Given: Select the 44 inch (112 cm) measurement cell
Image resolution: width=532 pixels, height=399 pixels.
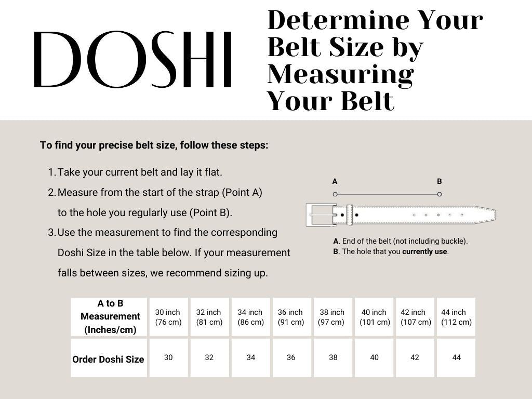Looking at the screenshot, I should [x=456, y=317].
